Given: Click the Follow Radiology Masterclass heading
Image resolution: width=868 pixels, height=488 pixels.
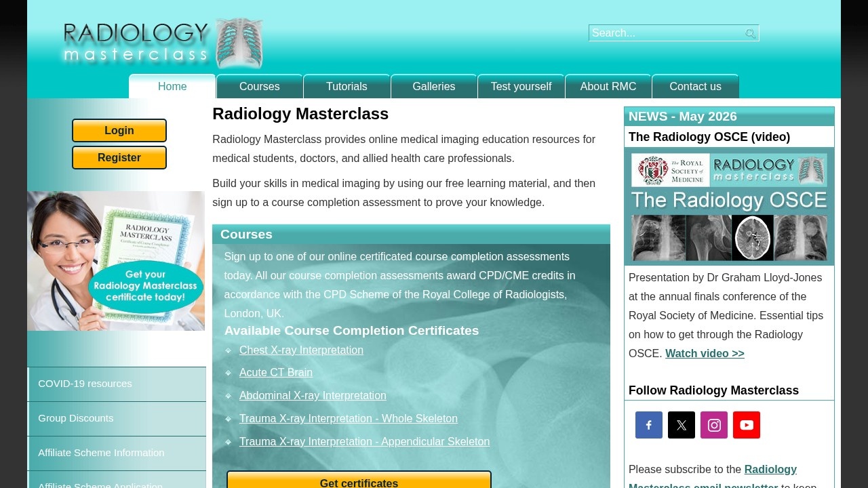Looking at the screenshot, I should [713, 390].
